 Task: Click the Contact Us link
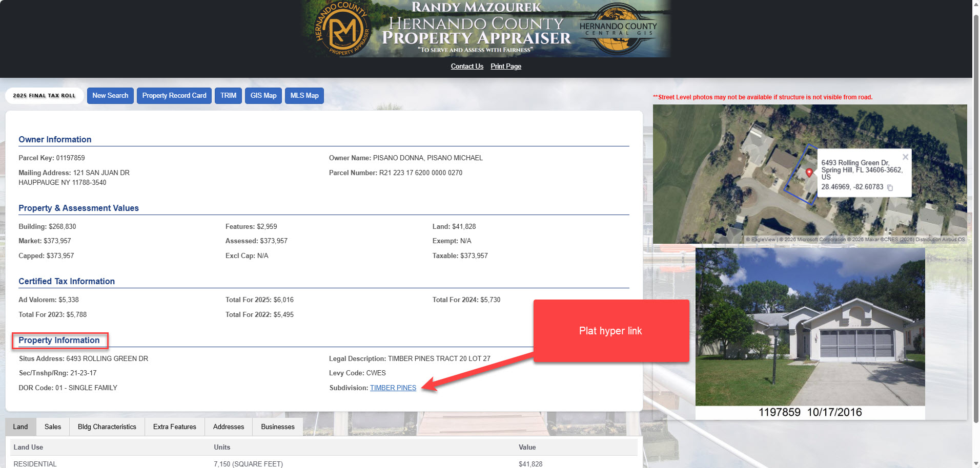click(466, 66)
